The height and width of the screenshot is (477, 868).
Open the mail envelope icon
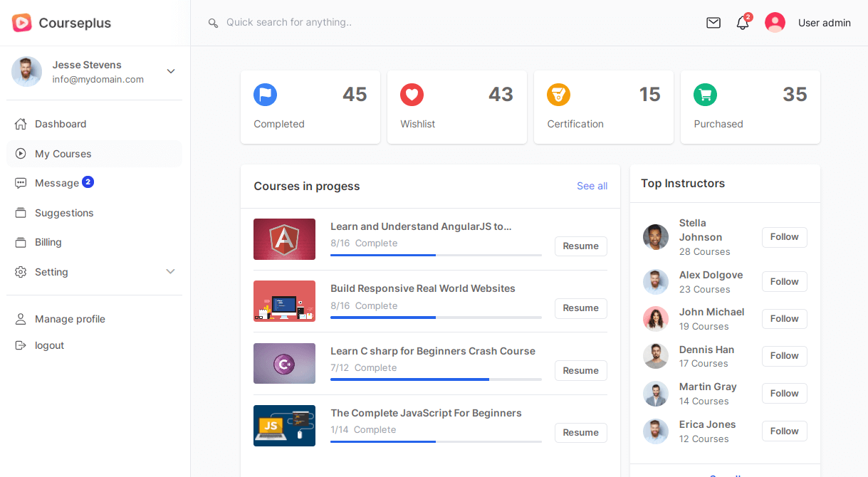point(713,23)
